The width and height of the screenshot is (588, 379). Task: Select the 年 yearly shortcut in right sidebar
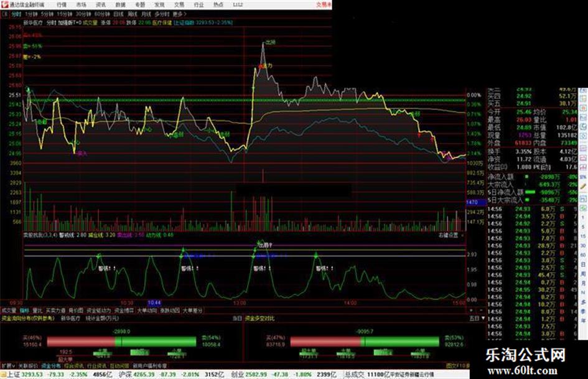(x=583, y=321)
